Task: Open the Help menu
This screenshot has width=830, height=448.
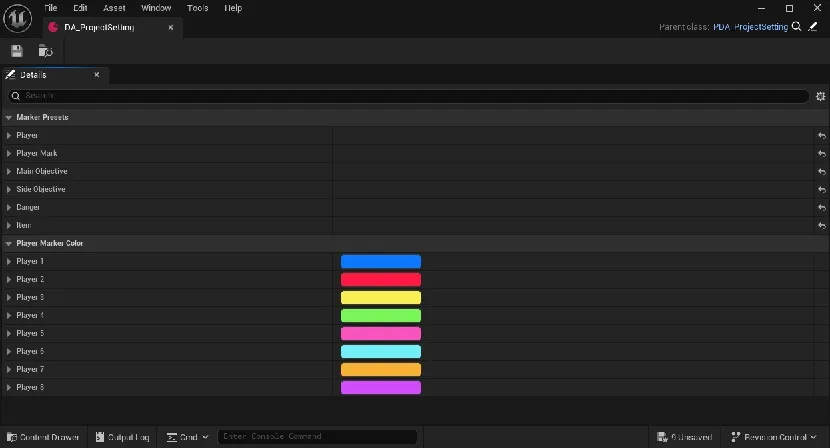Action: (233, 8)
